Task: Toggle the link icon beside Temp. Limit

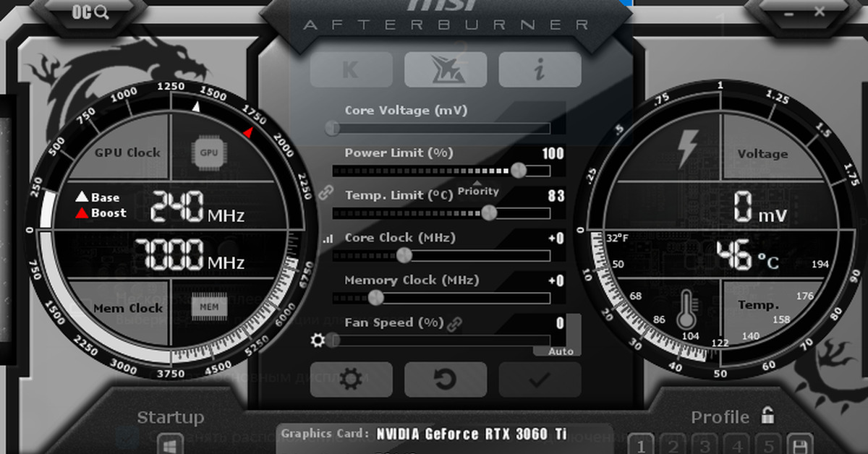Action: click(x=325, y=193)
